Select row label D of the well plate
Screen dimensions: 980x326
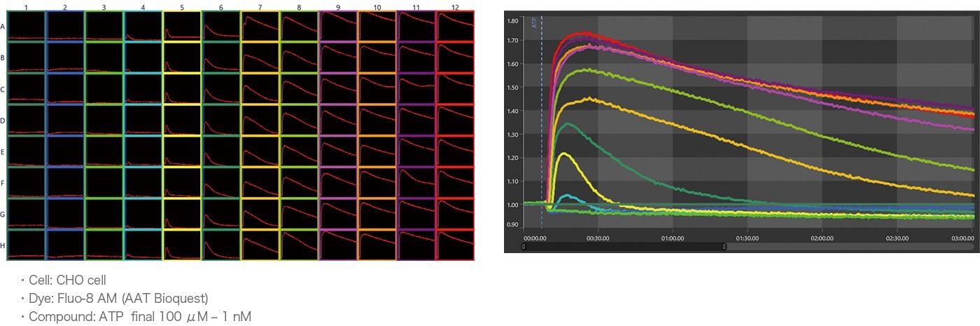click(3, 121)
